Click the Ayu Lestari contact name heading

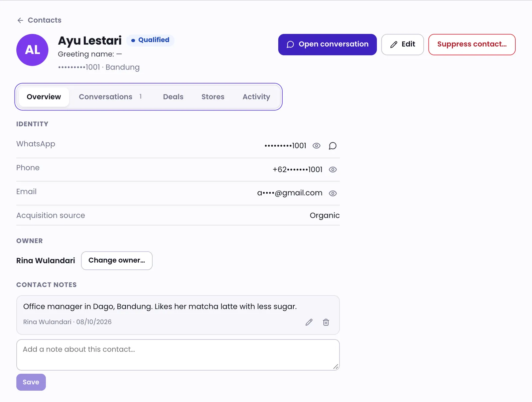coord(90,41)
